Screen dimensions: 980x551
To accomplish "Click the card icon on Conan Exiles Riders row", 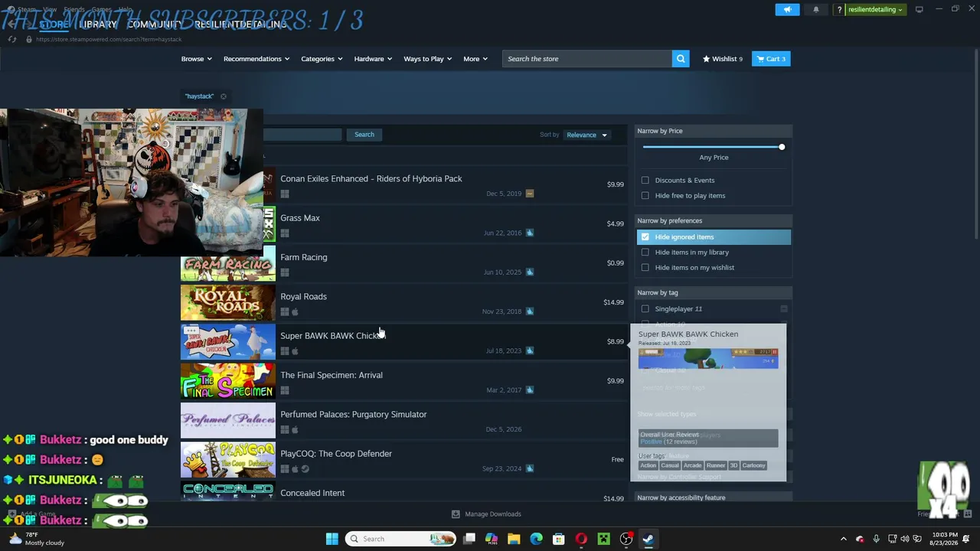I will pyautogui.click(x=530, y=194).
